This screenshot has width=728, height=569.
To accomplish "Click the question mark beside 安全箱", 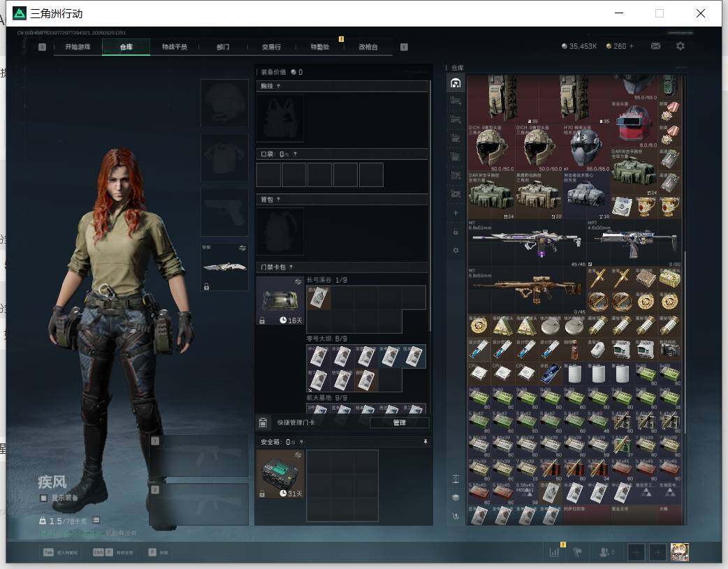I will [301, 442].
